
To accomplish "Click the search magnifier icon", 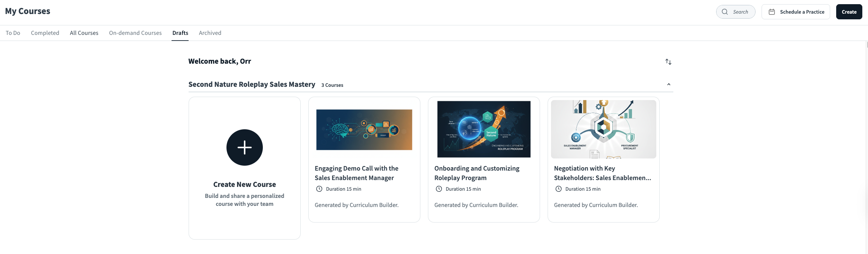I will click(725, 12).
